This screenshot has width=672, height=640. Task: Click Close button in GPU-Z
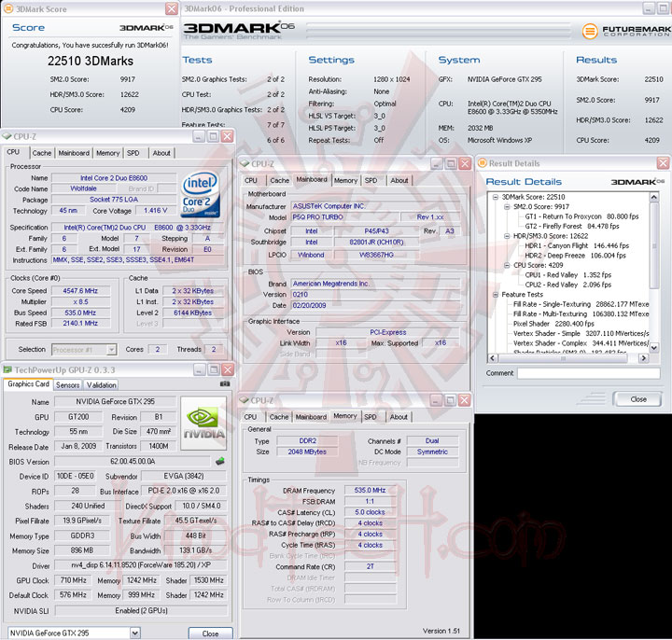210,633
